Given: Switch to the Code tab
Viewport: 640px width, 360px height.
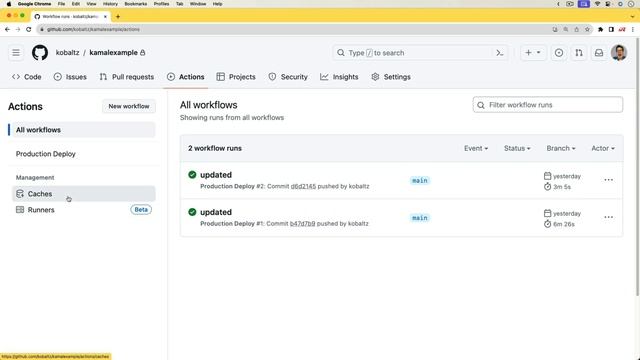Looking at the screenshot, I should point(27,77).
